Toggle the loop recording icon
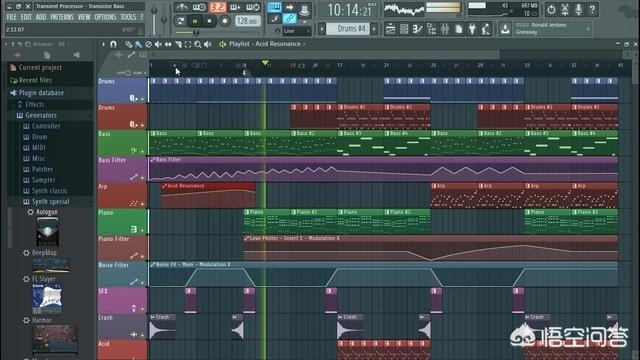The height and width of the screenshot is (360, 640). pyautogui.click(x=253, y=7)
